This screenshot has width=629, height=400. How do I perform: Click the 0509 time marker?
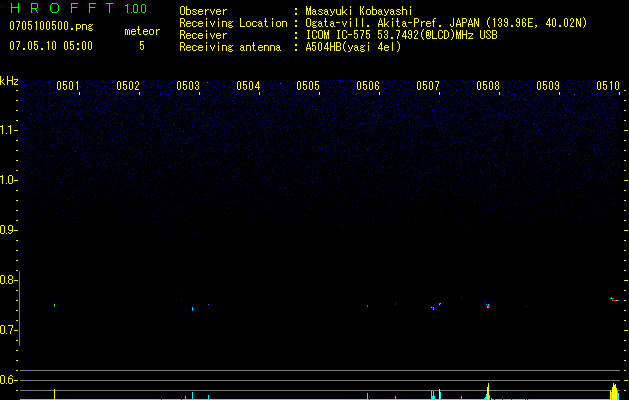tap(548, 86)
